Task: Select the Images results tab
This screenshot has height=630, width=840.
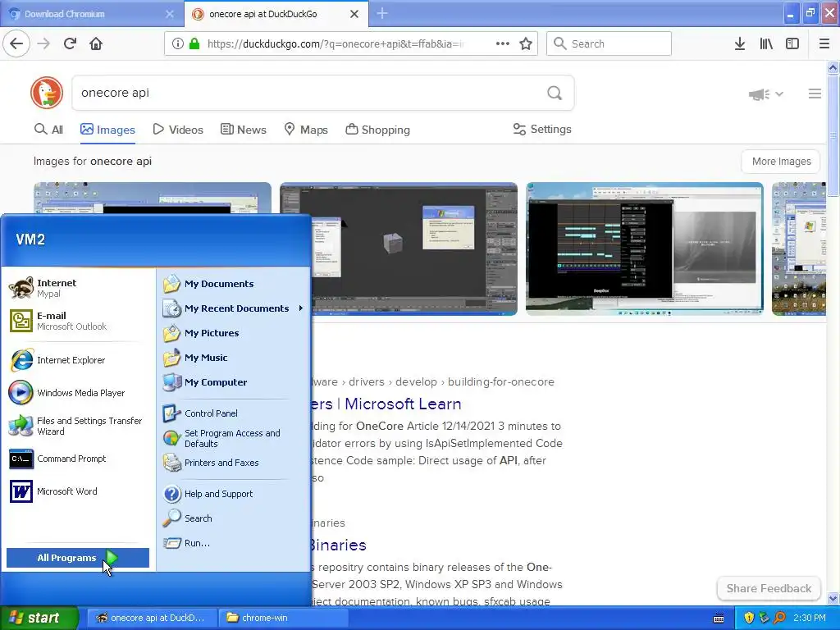Action: pyautogui.click(x=107, y=130)
